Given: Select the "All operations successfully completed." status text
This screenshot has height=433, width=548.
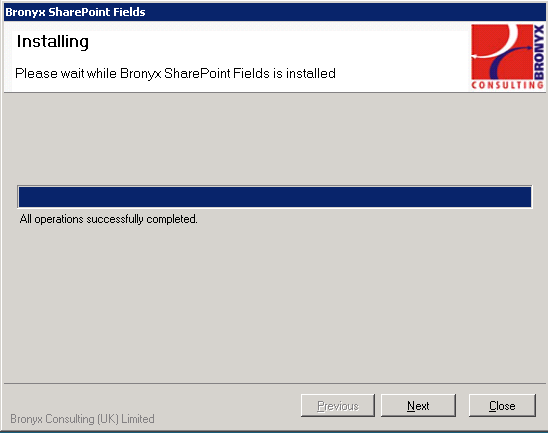Looking at the screenshot, I should [108, 219].
